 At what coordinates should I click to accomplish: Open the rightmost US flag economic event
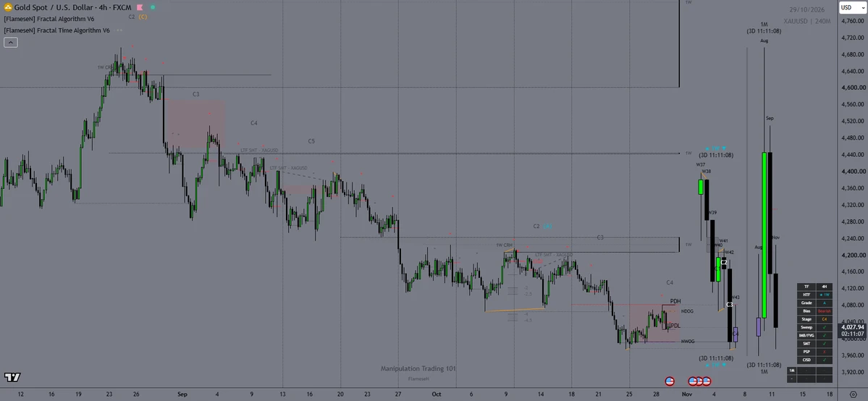tap(706, 381)
